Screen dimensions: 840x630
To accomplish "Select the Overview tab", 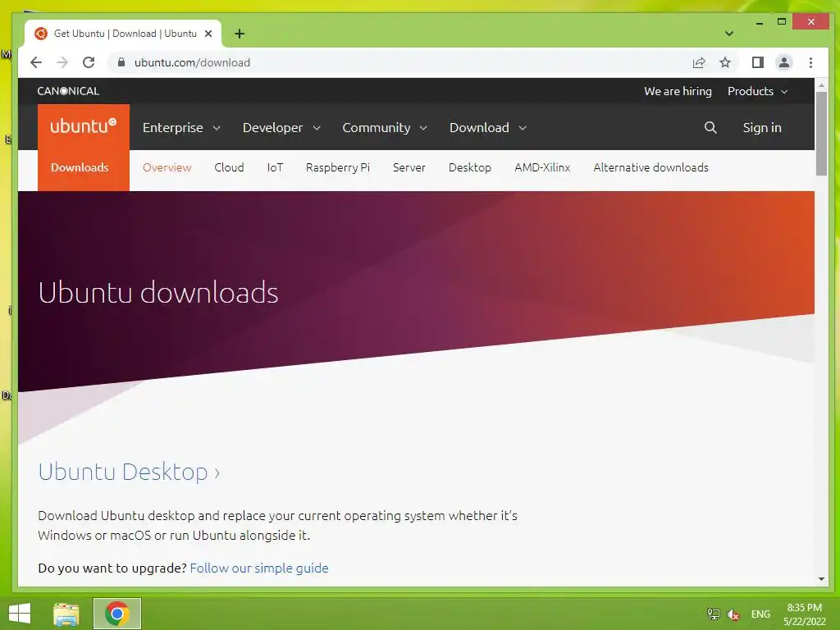I will [x=167, y=167].
